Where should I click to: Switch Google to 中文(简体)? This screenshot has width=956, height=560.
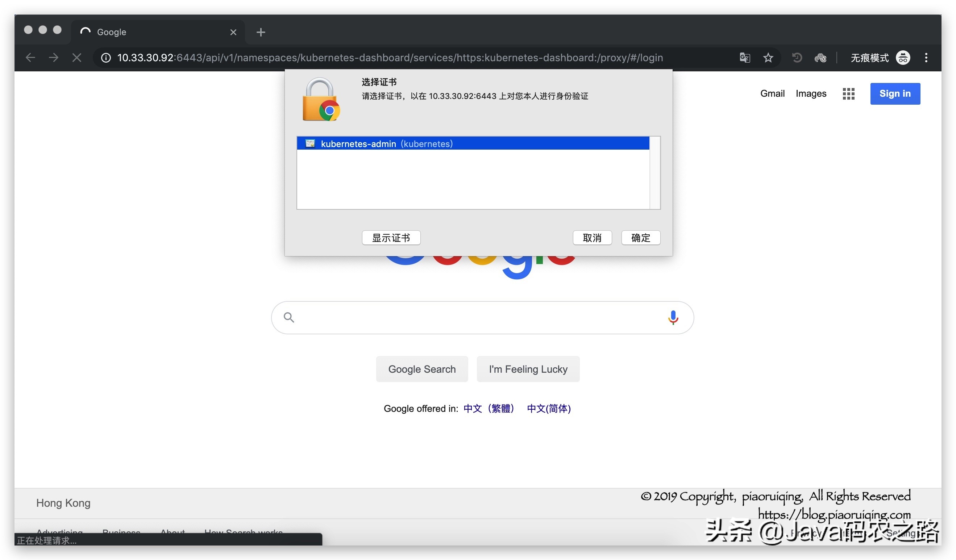[549, 408]
